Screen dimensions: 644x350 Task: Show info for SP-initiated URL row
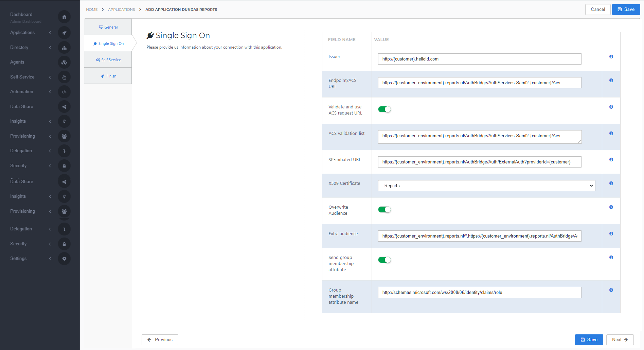[x=611, y=160]
